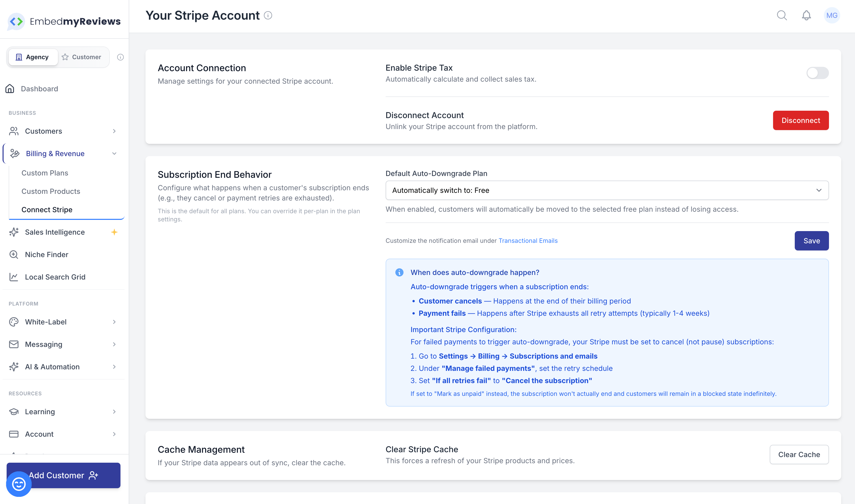This screenshot has height=504, width=855.
Task: Open the Transactional Emails link
Action: [528, 241]
